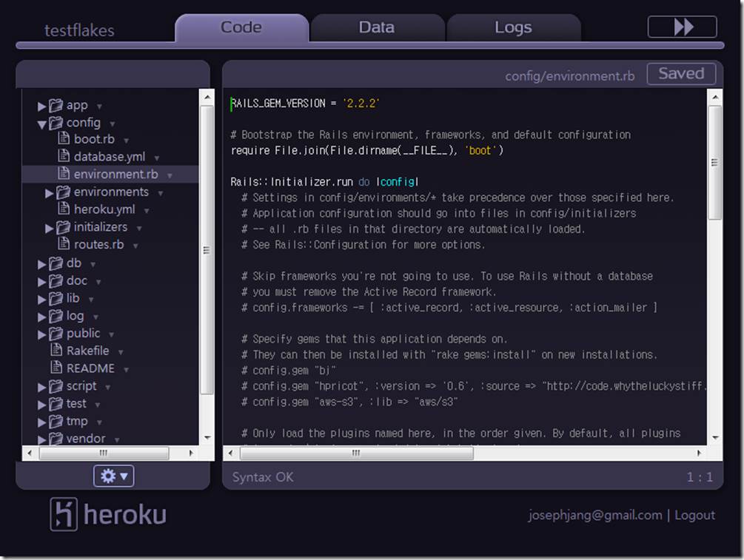Click the boot.rb file icon
The image size is (744, 560).
tap(64, 138)
